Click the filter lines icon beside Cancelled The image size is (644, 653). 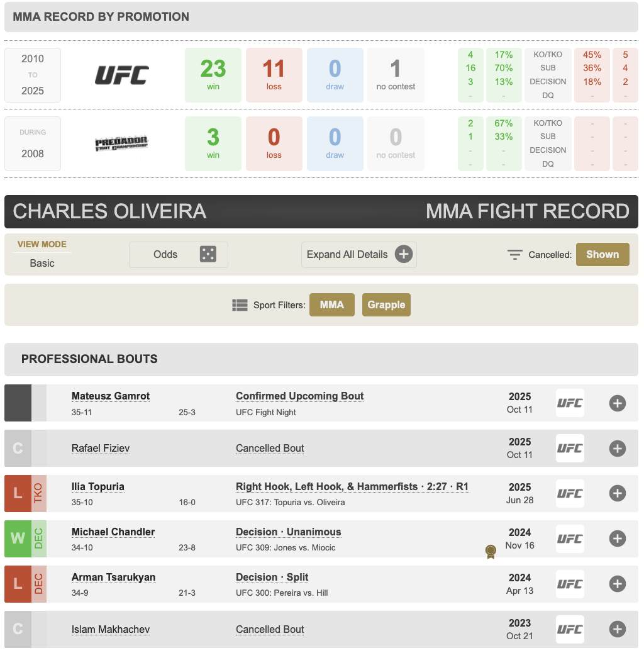click(515, 254)
